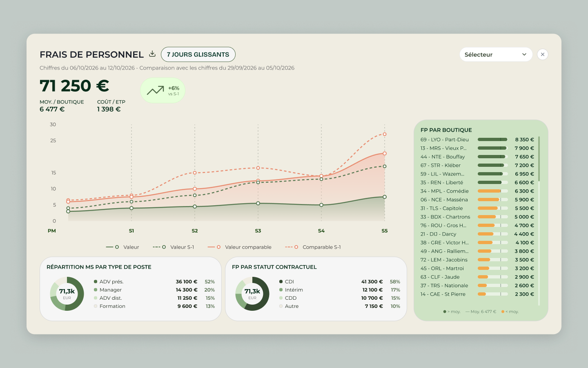Click the ADV dist. legend entry
Screen dimensions: 588x368
click(x=154, y=298)
